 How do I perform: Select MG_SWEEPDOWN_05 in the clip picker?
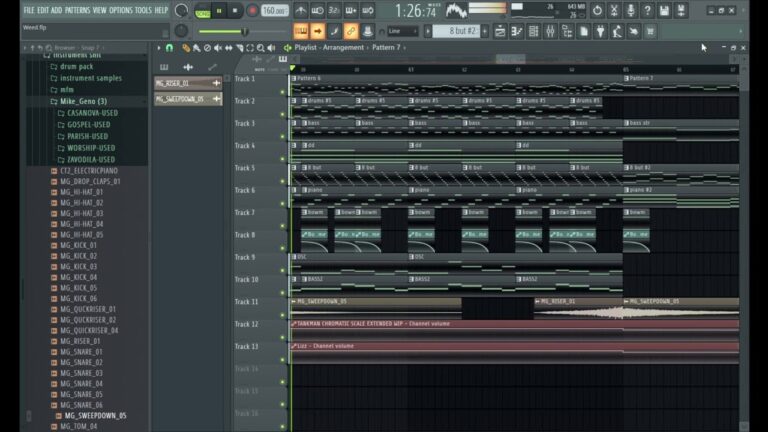click(188, 99)
